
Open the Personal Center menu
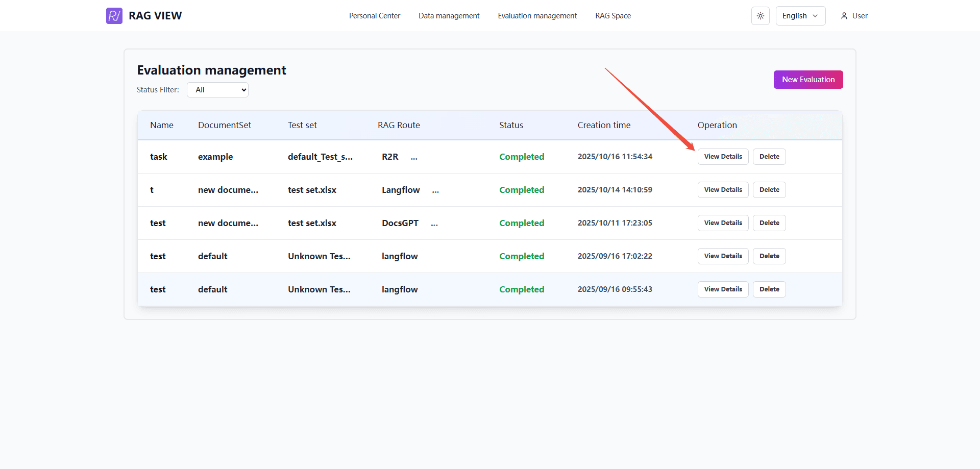374,16
